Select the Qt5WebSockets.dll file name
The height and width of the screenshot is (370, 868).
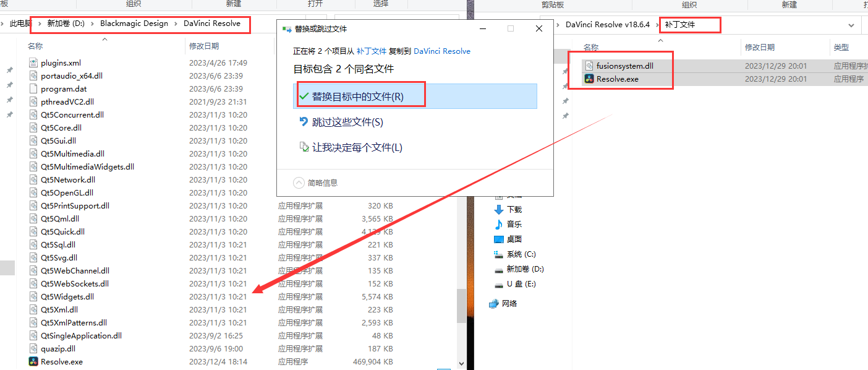[75, 283]
